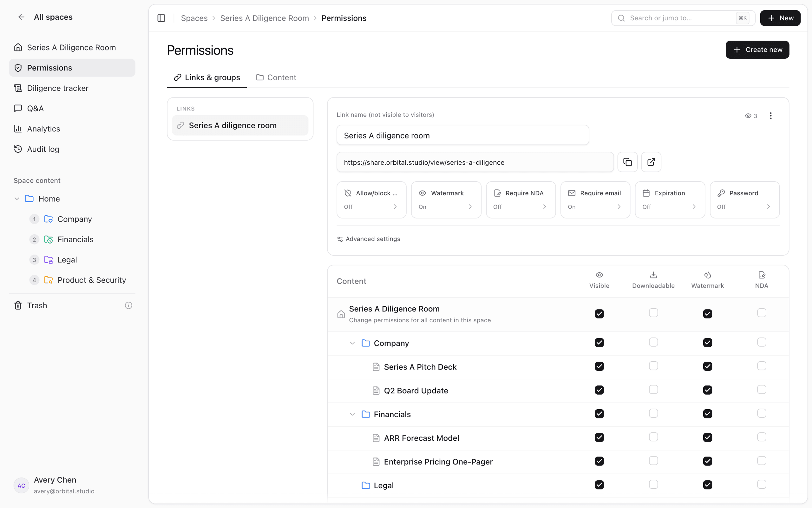Viewport: 812px width, 508px height.
Task: Open Diligence tracker in sidebar
Action: click(x=72, y=88)
